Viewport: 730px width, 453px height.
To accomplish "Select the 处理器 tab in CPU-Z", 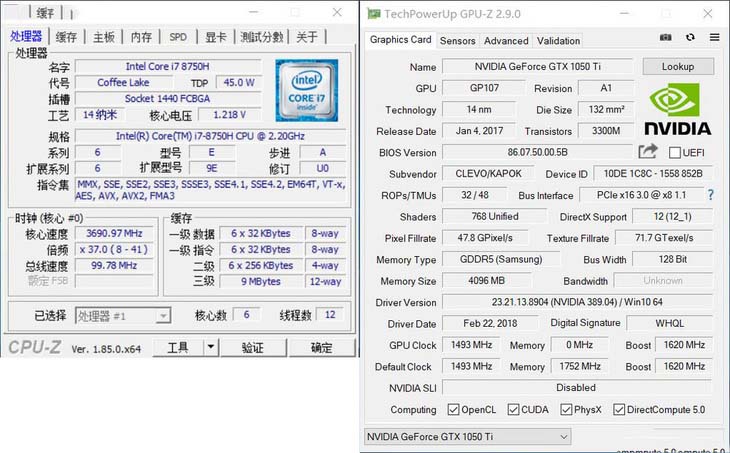I will 26,36.
